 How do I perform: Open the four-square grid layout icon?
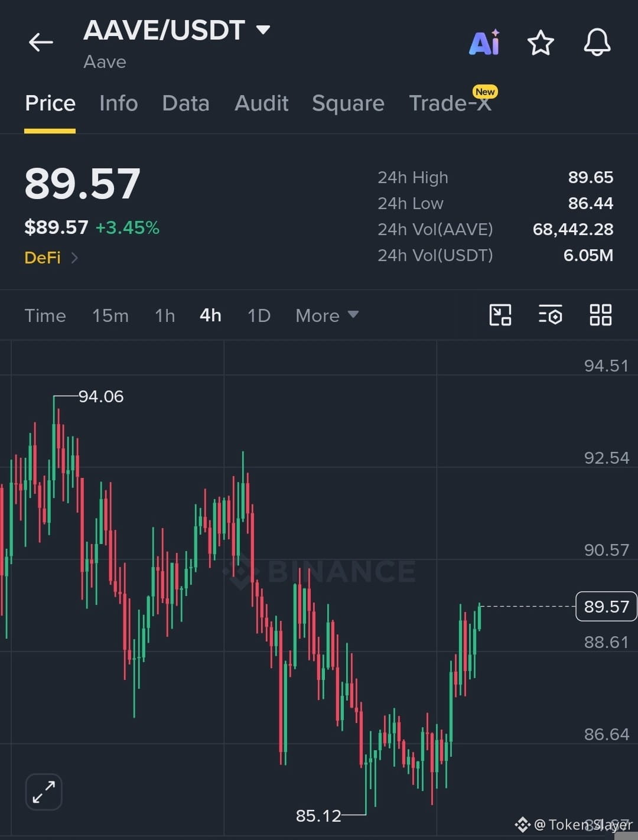601,315
